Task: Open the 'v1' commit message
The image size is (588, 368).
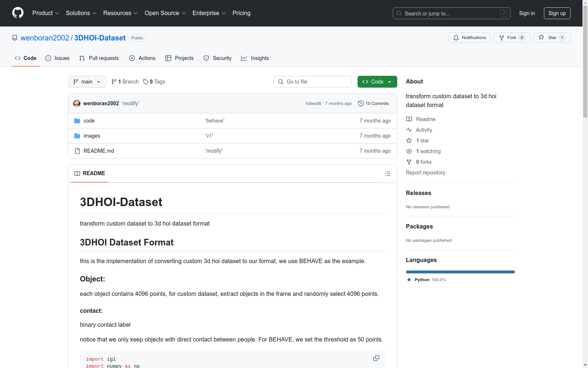Action: 209,136
